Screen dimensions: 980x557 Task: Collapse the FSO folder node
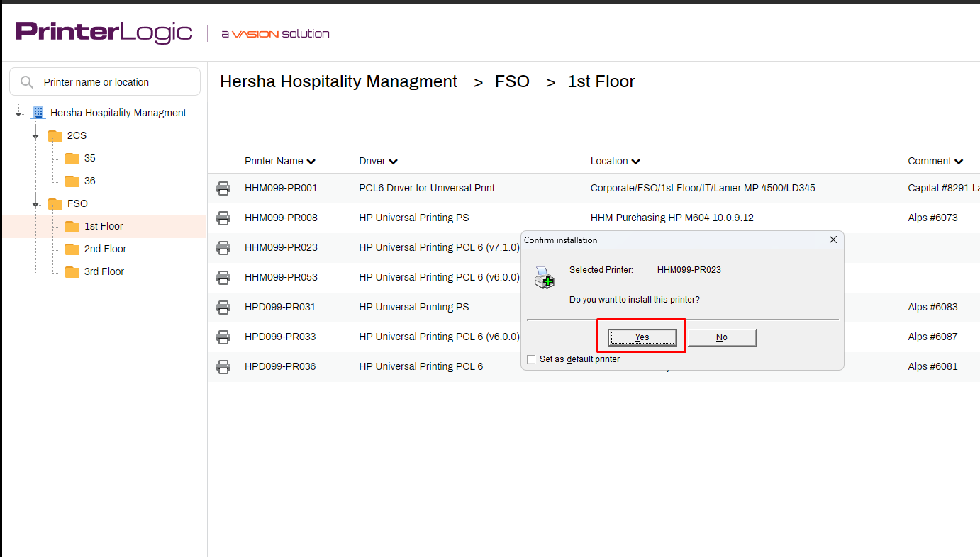click(x=36, y=204)
